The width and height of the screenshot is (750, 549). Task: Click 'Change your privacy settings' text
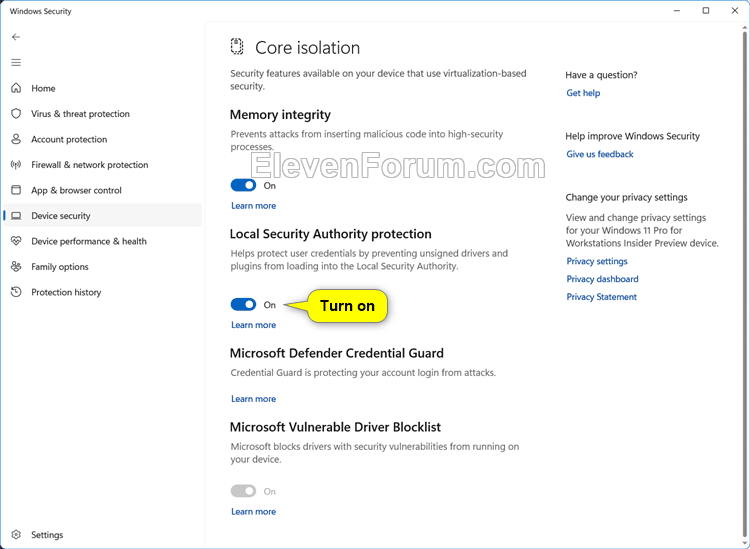(626, 197)
